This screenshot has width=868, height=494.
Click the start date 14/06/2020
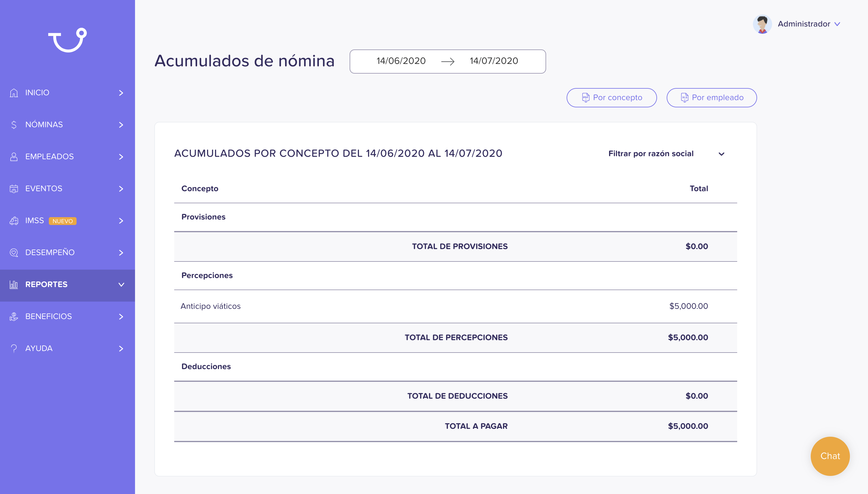[x=401, y=61]
